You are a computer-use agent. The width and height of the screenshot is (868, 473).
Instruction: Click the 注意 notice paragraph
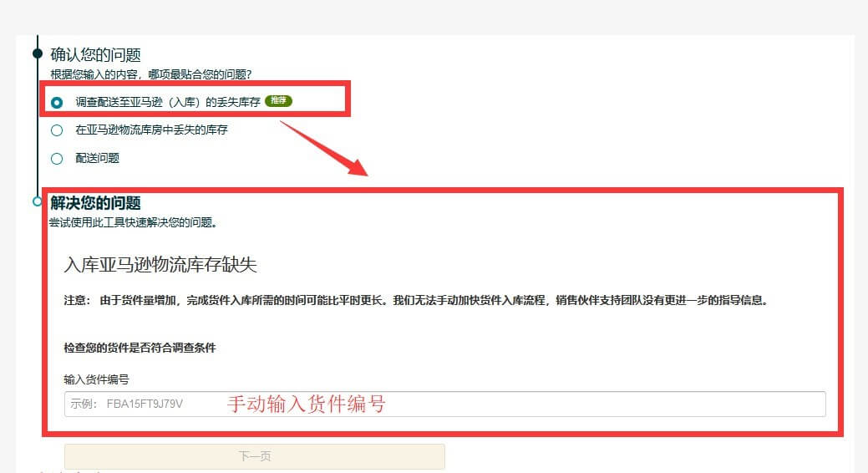pyautogui.click(x=416, y=300)
